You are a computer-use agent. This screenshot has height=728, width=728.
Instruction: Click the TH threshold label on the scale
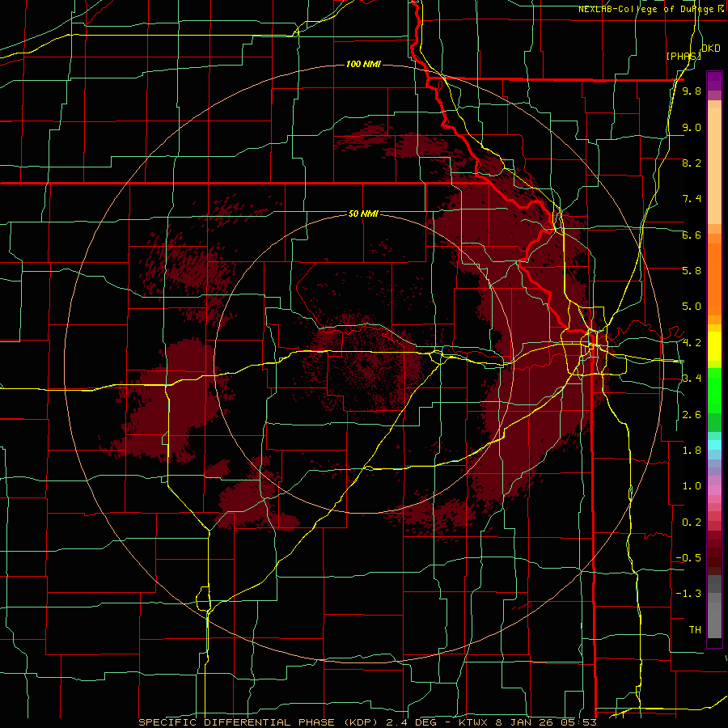click(695, 630)
